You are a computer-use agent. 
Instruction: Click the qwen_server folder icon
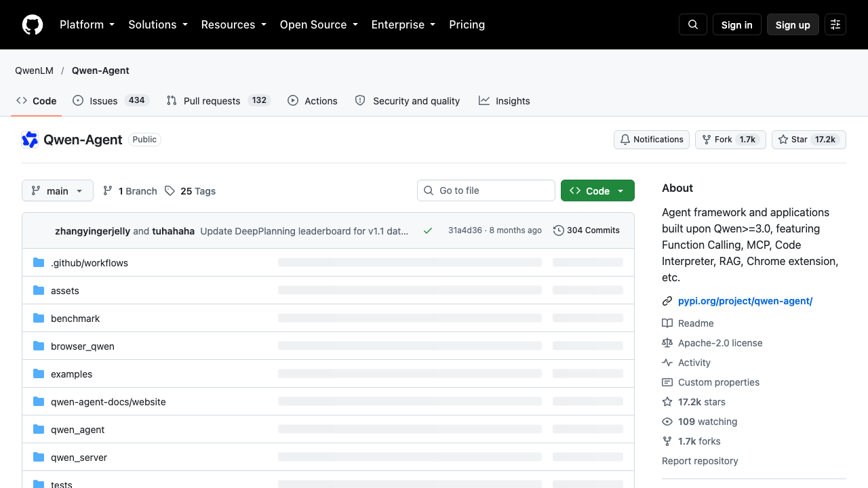tap(39, 457)
